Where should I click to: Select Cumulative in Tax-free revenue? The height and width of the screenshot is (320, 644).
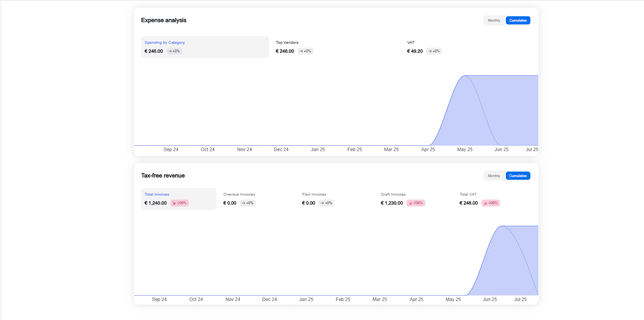tap(518, 176)
